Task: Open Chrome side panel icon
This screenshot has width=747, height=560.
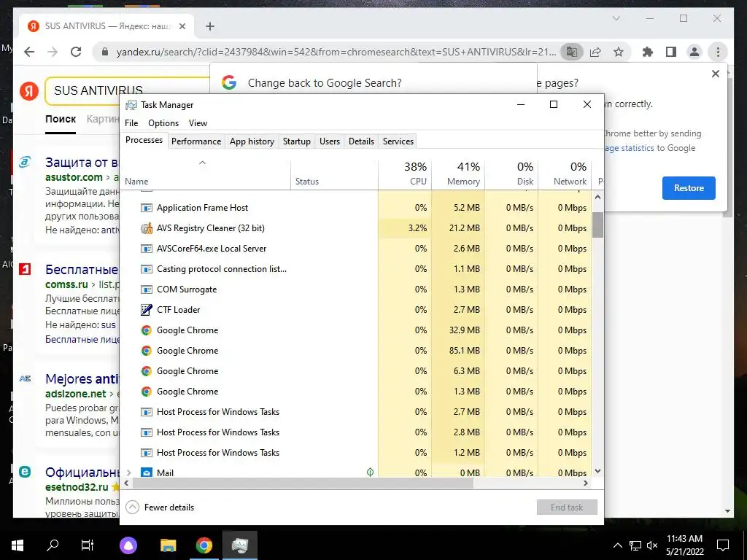Action: tap(671, 52)
